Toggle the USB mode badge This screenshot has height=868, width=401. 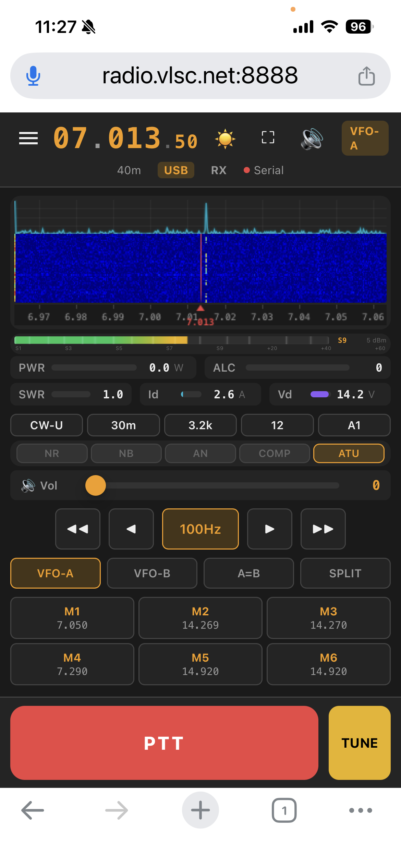(176, 170)
